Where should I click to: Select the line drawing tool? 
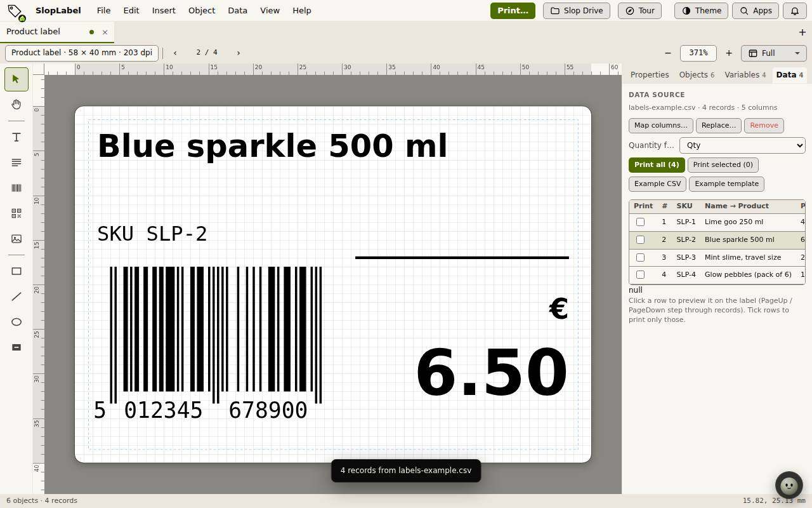point(16,297)
